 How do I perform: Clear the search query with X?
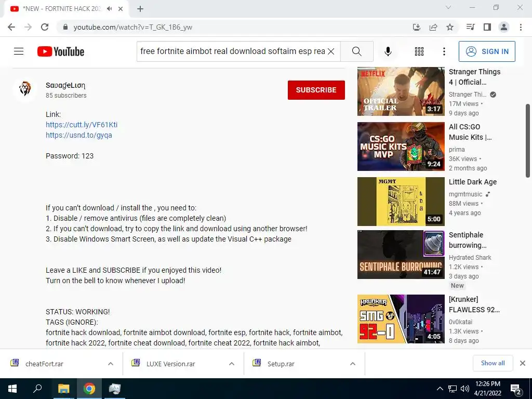coord(331,51)
